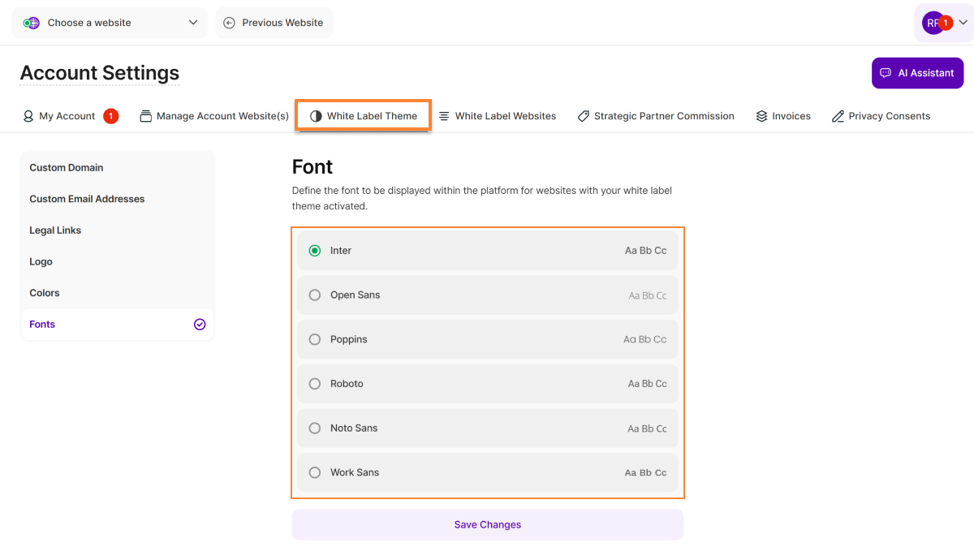Pick the Work Sans font radio
This screenshot has height=560, width=974.
coord(315,472)
